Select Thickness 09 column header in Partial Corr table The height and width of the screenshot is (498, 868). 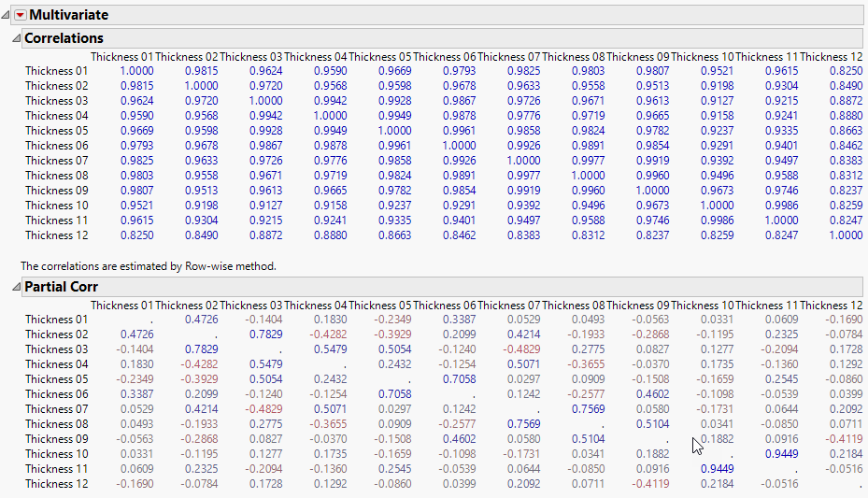[638, 306]
